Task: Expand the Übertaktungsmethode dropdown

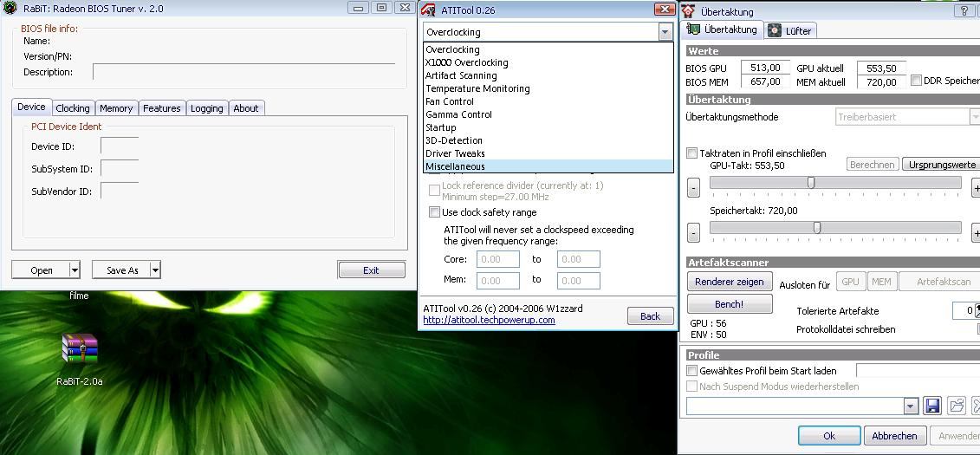Action: pos(975,117)
